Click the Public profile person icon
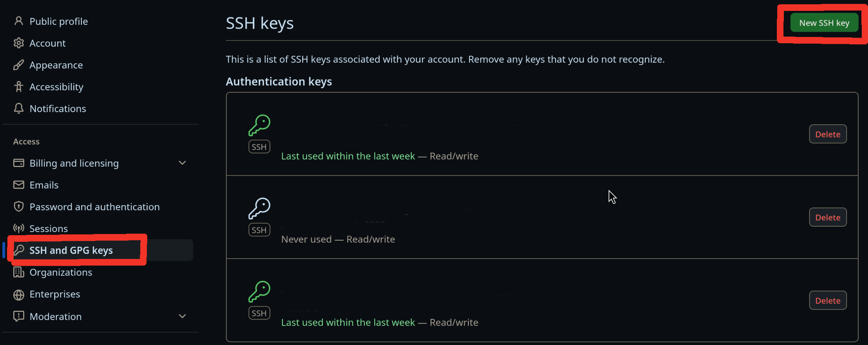The image size is (868, 345). coord(18,21)
